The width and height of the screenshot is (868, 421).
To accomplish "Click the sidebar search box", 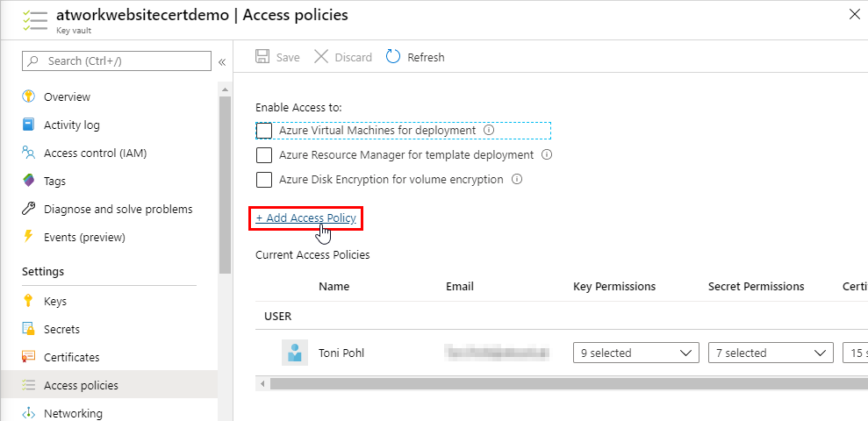I will pyautogui.click(x=117, y=61).
